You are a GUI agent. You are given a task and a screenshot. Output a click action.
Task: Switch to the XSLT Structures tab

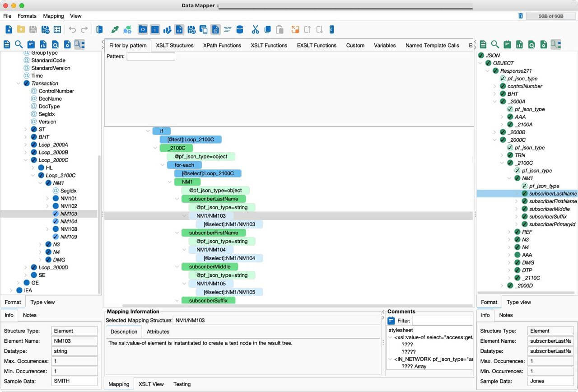(175, 45)
